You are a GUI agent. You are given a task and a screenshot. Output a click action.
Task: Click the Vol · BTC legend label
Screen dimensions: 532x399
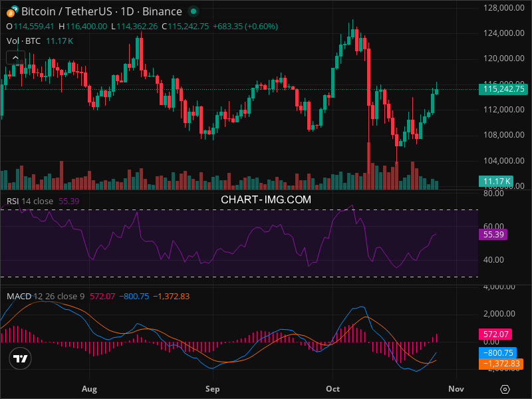coord(23,41)
